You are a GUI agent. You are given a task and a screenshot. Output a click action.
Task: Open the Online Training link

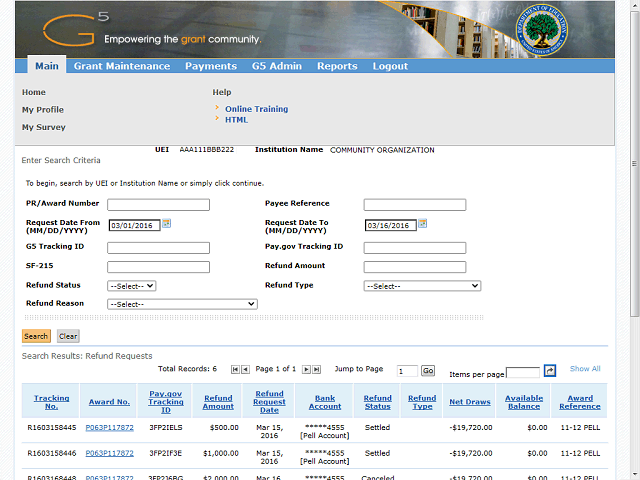pyautogui.click(x=256, y=109)
